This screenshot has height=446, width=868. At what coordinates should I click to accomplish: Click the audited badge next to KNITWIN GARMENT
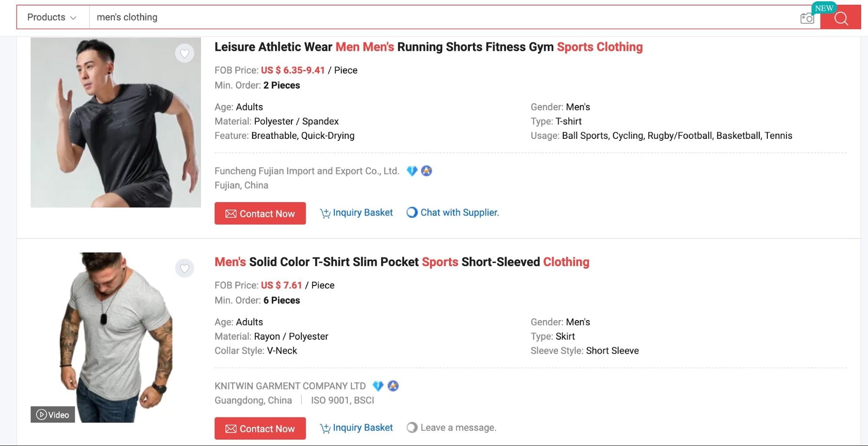393,386
